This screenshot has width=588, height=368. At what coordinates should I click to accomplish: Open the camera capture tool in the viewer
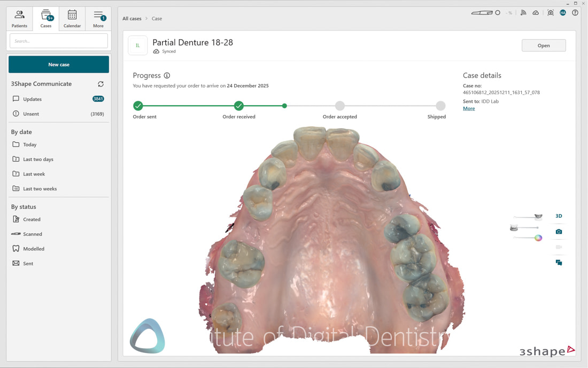[559, 231]
